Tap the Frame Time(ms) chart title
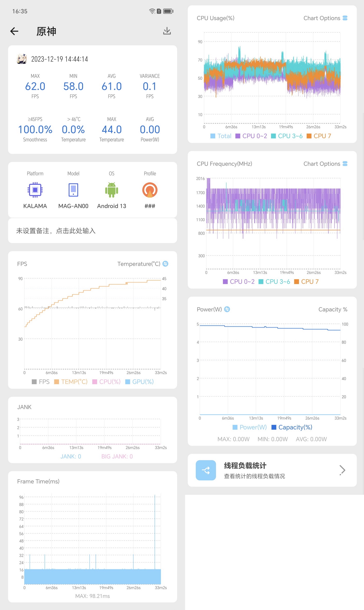 (38, 481)
